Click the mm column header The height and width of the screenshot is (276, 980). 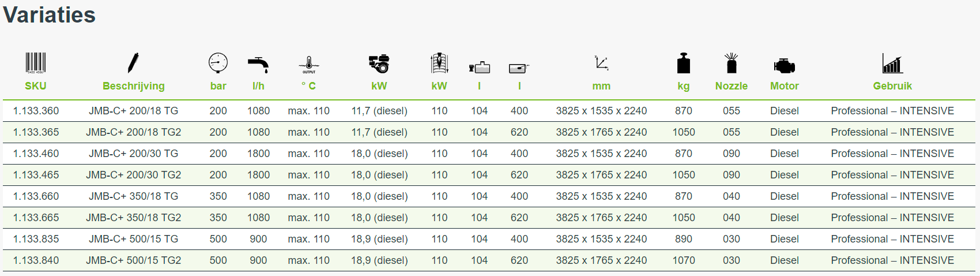601,86
